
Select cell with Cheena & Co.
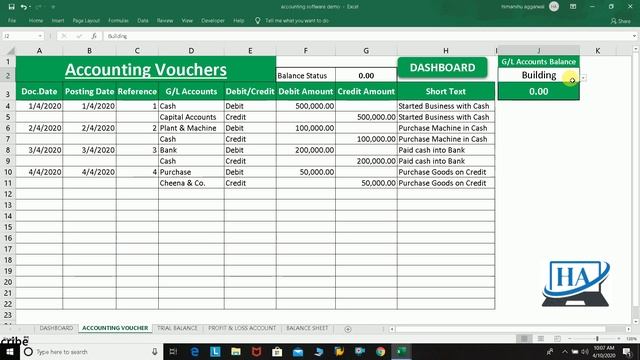coord(191,183)
